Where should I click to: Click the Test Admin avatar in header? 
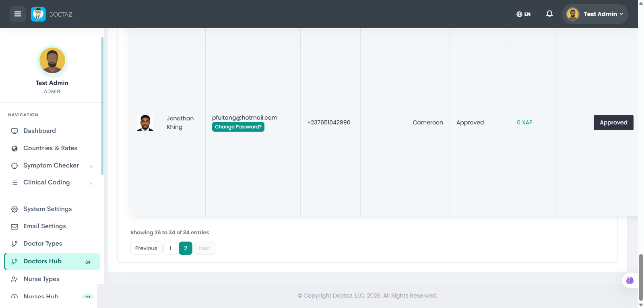click(x=572, y=14)
